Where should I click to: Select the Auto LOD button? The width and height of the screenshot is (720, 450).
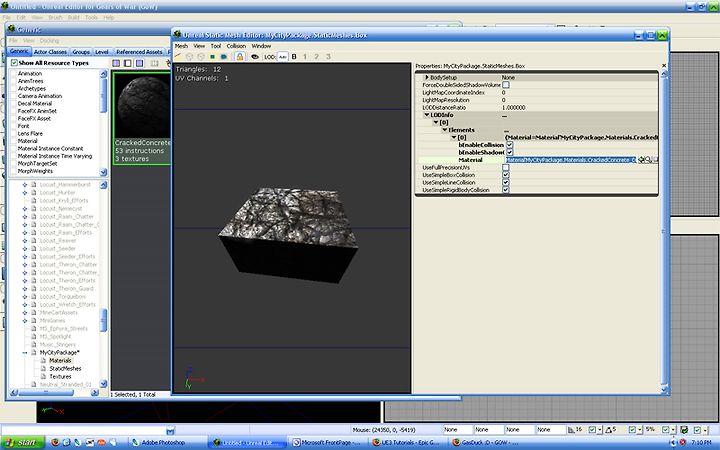pos(282,57)
